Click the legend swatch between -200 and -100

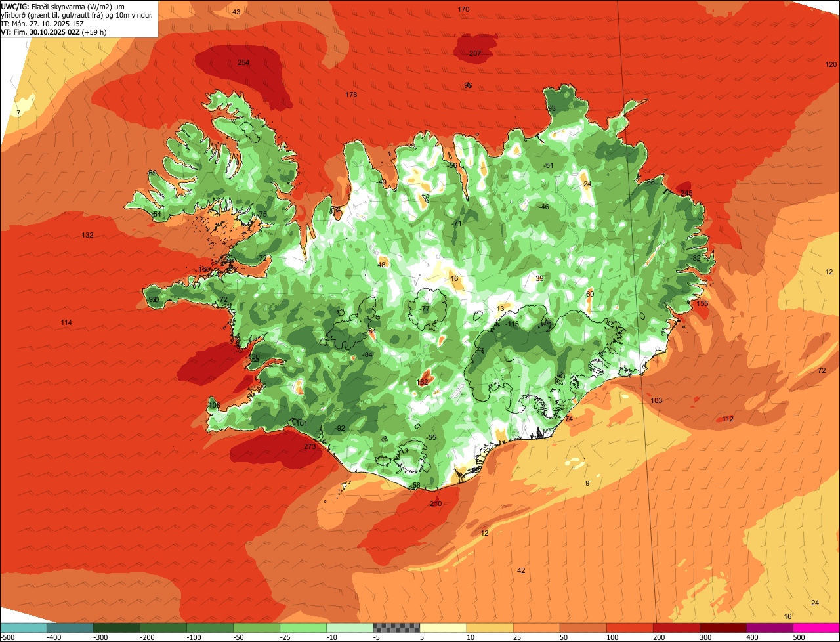163,628
